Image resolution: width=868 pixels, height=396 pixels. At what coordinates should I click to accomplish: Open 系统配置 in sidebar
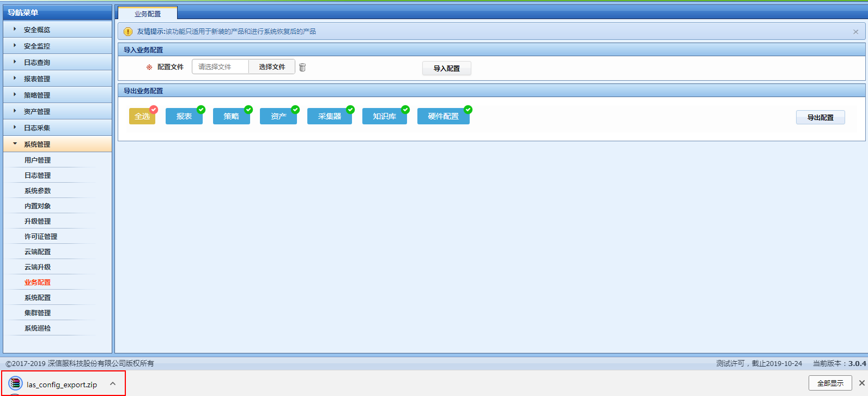[38, 297]
